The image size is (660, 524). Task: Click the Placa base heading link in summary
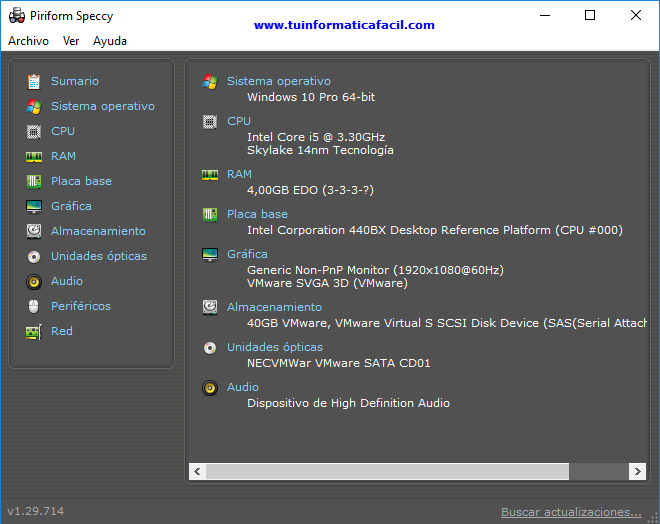[x=257, y=214]
